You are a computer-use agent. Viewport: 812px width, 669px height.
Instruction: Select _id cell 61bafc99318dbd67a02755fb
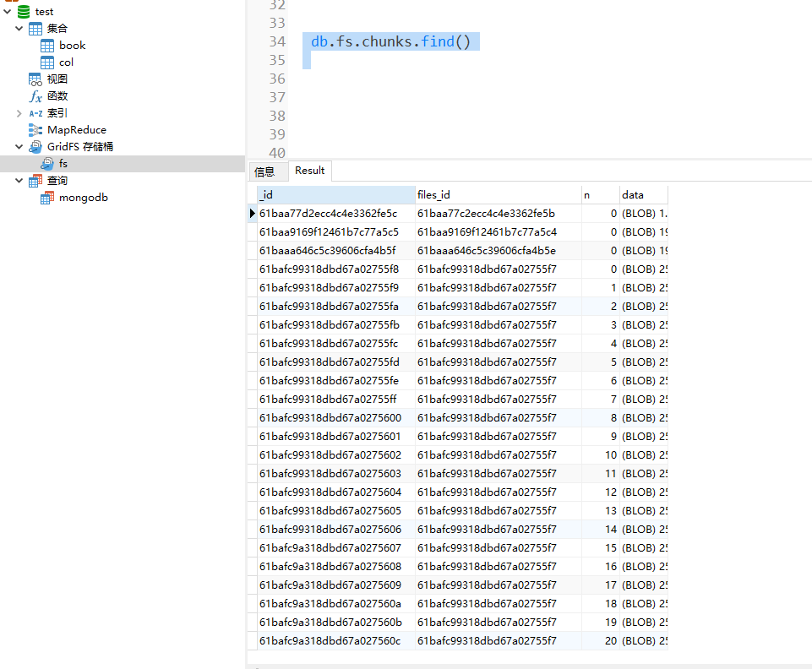(x=336, y=325)
